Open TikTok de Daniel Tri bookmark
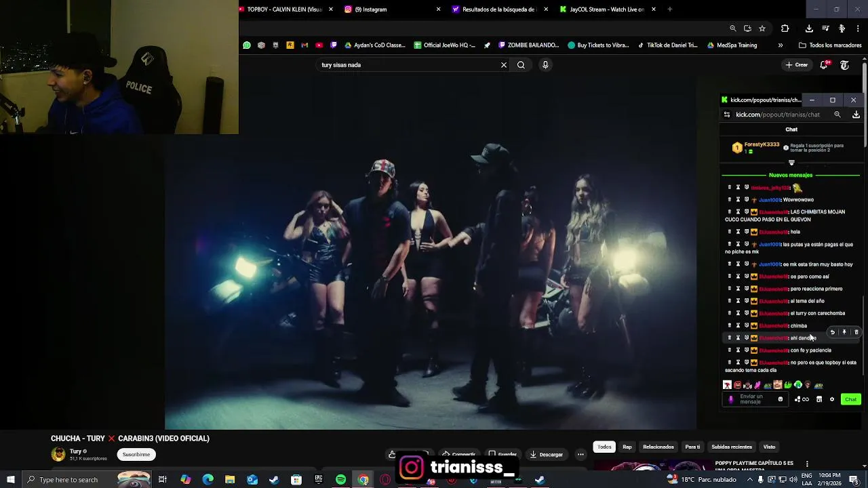The image size is (868, 488). tap(667, 45)
